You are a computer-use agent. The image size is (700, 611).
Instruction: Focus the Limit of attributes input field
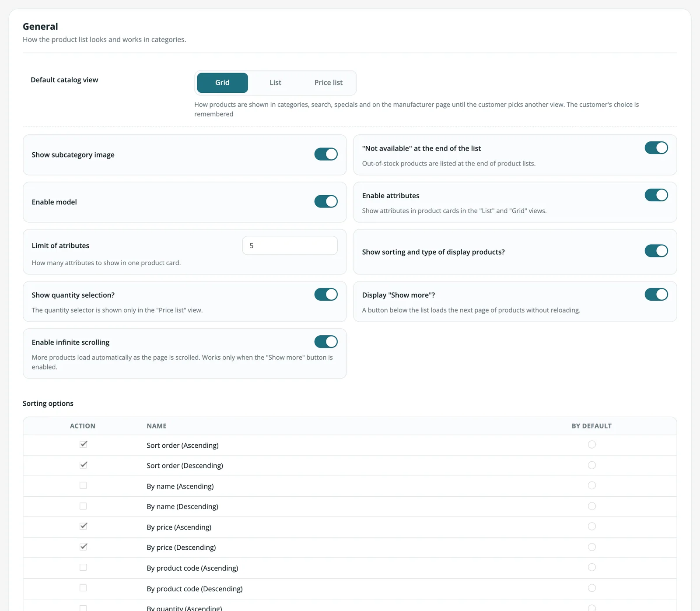pyautogui.click(x=290, y=246)
